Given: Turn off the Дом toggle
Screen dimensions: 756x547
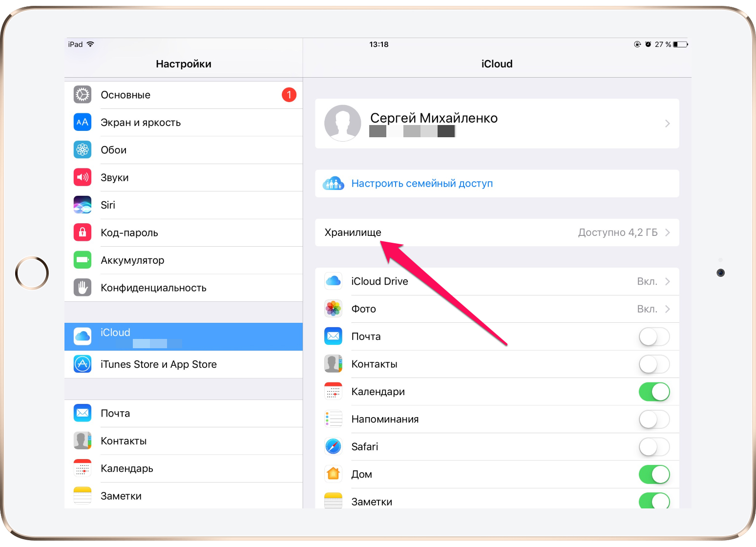Looking at the screenshot, I should (654, 474).
